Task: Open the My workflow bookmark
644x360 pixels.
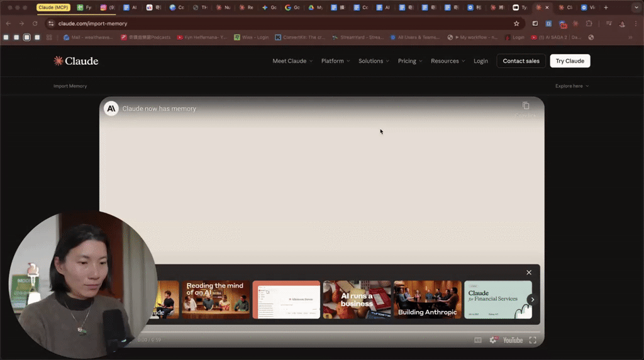Action: coord(472,37)
